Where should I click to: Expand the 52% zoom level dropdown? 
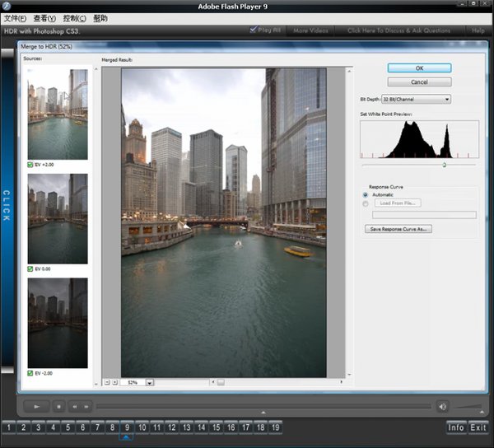click(x=150, y=382)
